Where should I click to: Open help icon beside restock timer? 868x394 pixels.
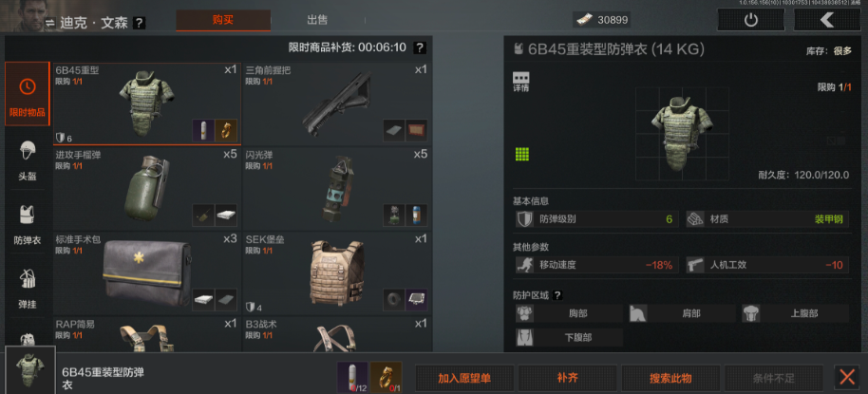click(x=421, y=47)
